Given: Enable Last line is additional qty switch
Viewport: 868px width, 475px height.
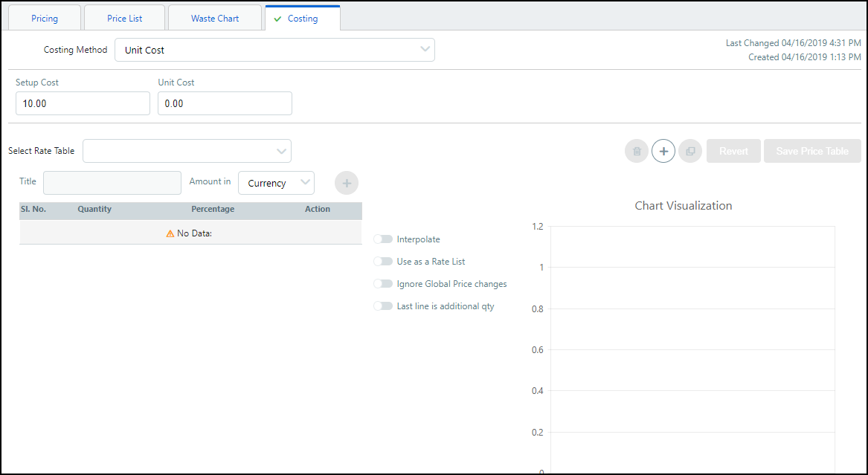Looking at the screenshot, I should tap(383, 306).
